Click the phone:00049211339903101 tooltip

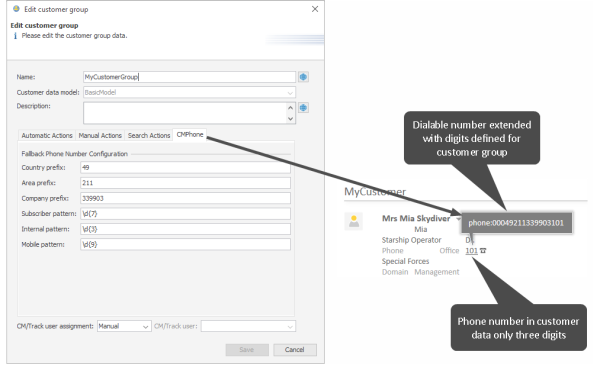516,223
